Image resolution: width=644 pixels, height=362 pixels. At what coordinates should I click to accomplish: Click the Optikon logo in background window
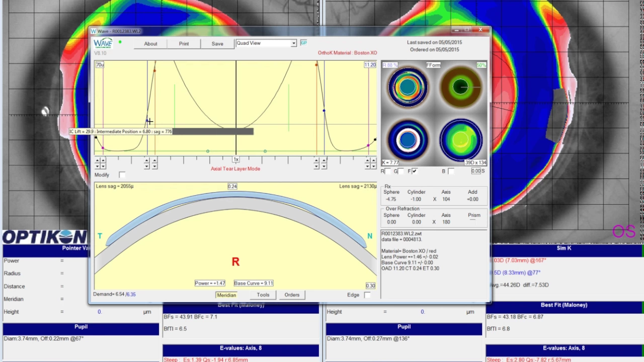pos(44,237)
